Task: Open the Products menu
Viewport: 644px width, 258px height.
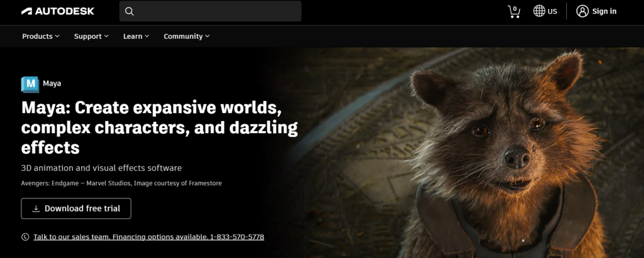Action: (x=41, y=36)
